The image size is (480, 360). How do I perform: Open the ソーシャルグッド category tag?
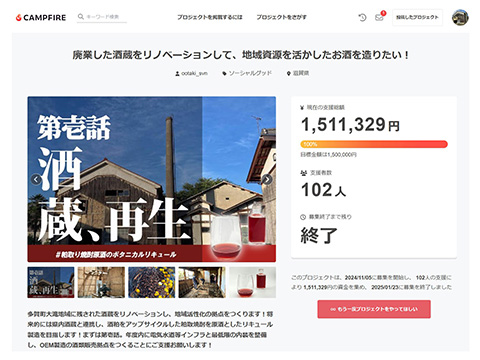pos(247,73)
